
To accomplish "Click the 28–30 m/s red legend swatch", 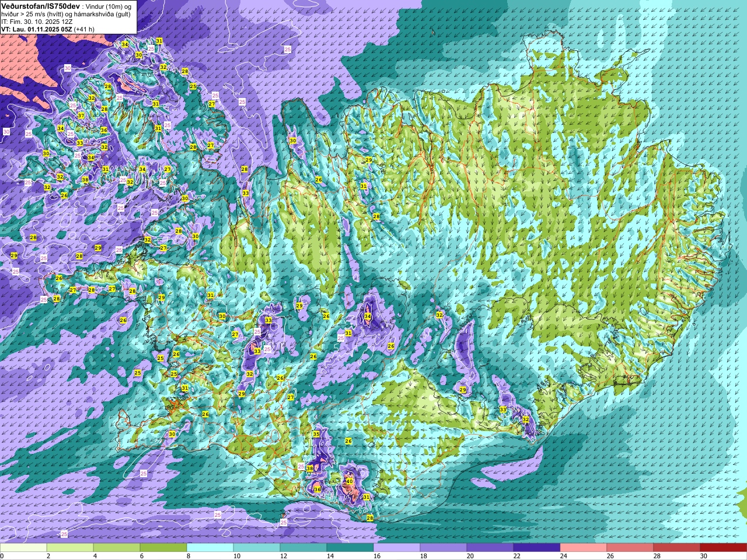I will click(677, 548).
